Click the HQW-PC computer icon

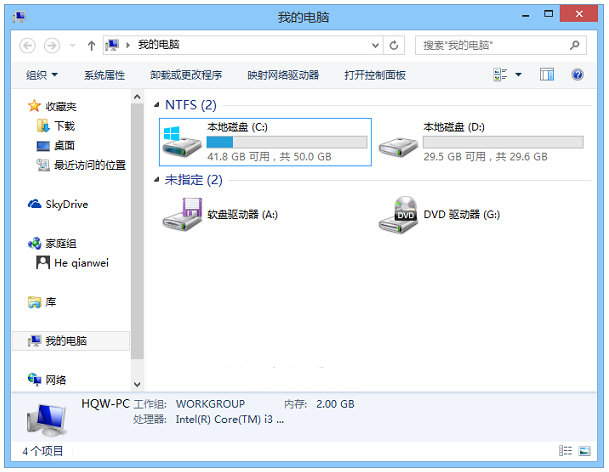coord(47,420)
